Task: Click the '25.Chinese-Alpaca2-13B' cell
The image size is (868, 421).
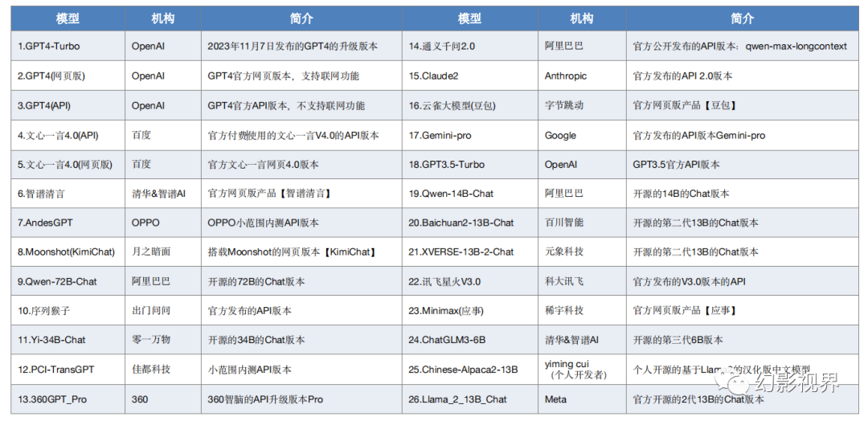Action: (470, 370)
